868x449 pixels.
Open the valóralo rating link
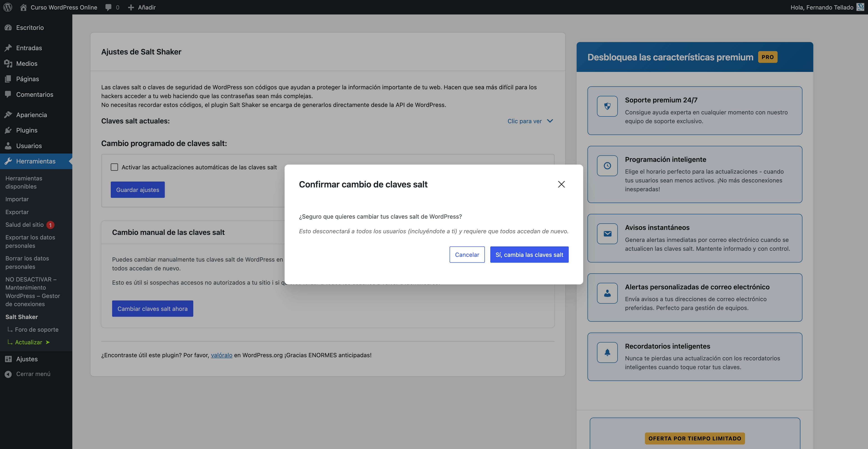click(221, 355)
